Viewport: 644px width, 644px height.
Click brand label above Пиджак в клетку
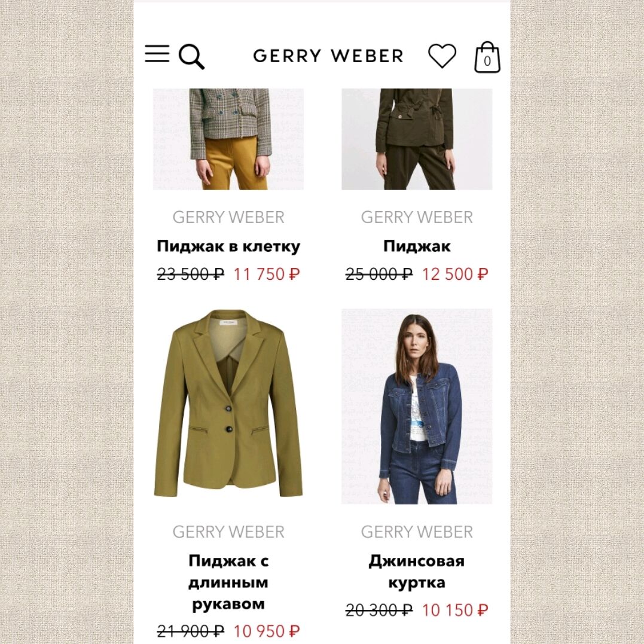click(x=228, y=217)
